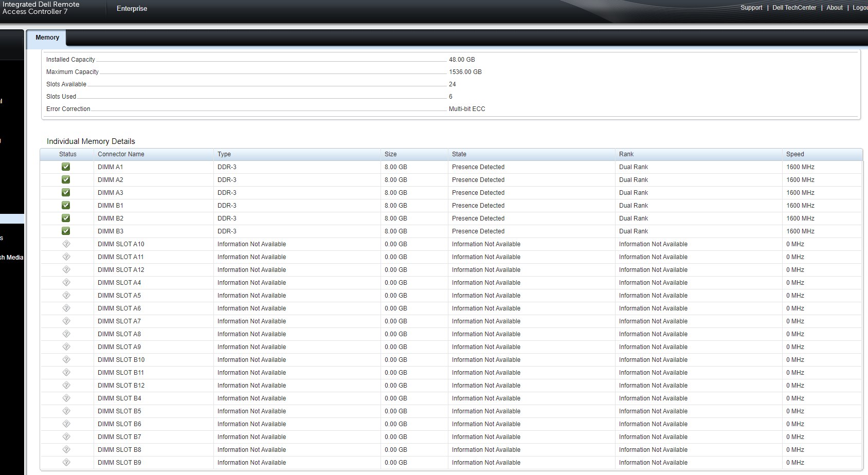Click unknown status icon for DIMM SLOT B4
Image resolution: width=868 pixels, height=475 pixels.
pos(66,398)
